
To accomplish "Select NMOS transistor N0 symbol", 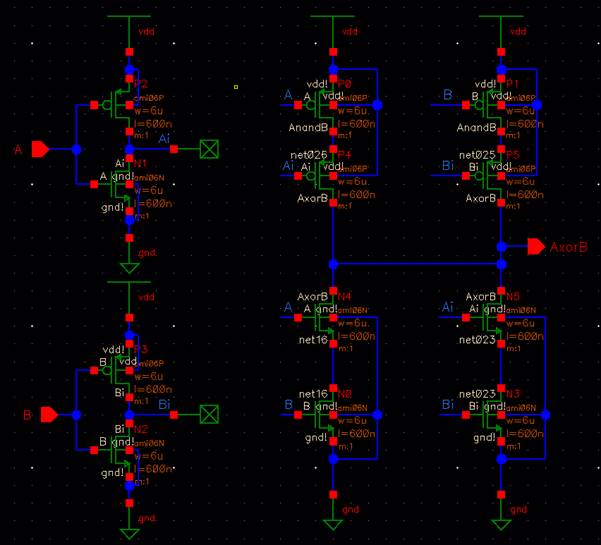I will [320, 415].
